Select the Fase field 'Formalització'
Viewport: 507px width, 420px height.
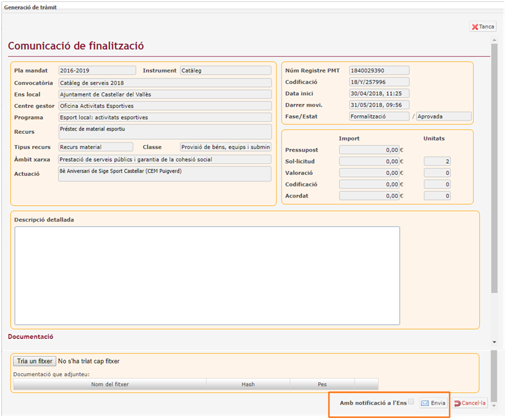tap(379, 116)
